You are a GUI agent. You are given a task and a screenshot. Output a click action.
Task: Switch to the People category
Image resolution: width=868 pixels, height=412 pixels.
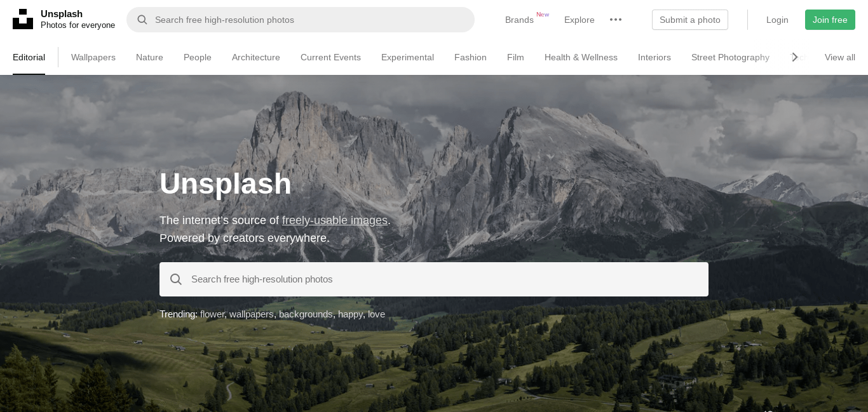pos(198,57)
